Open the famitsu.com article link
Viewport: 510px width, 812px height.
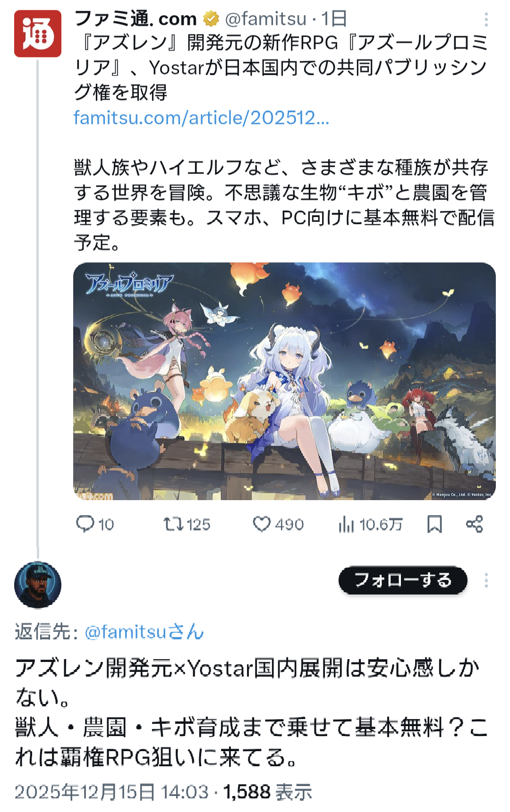click(201, 117)
